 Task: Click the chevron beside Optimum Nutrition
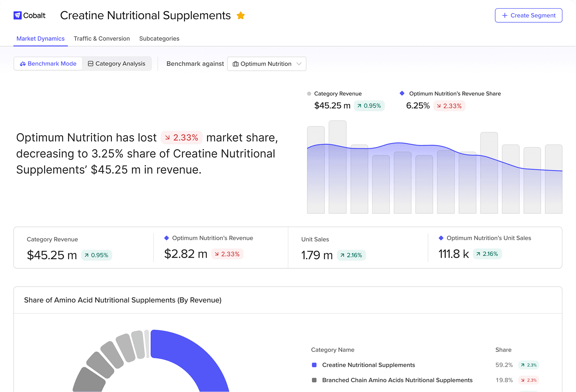coord(299,64)
